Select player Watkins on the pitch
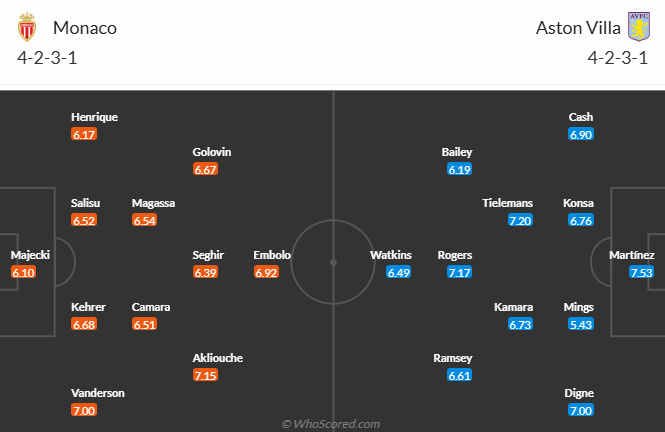Viewport: 665px width, 432px height. click(391, 255)
